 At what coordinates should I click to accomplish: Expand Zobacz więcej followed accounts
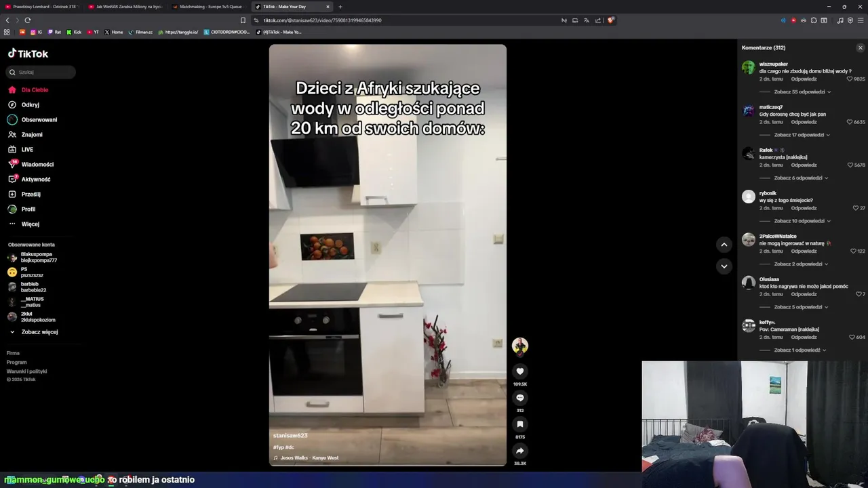33,332
